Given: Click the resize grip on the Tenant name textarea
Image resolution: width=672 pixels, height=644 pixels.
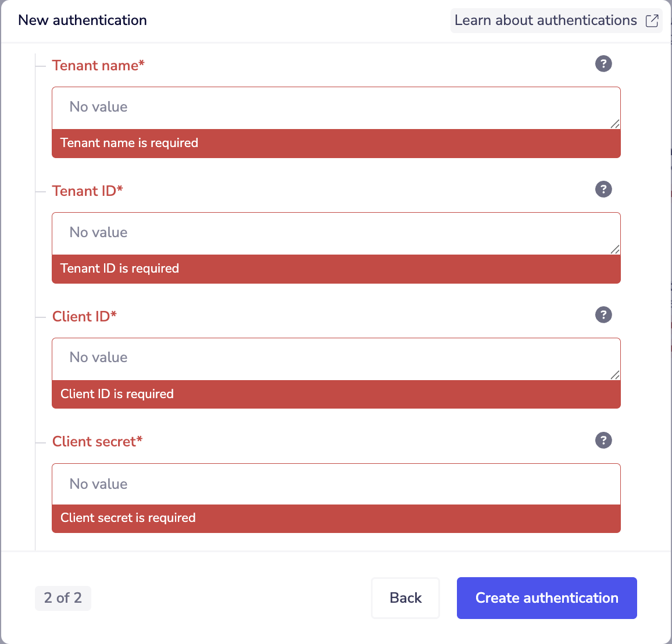Looking at the screenshot, I should [616, 123].
